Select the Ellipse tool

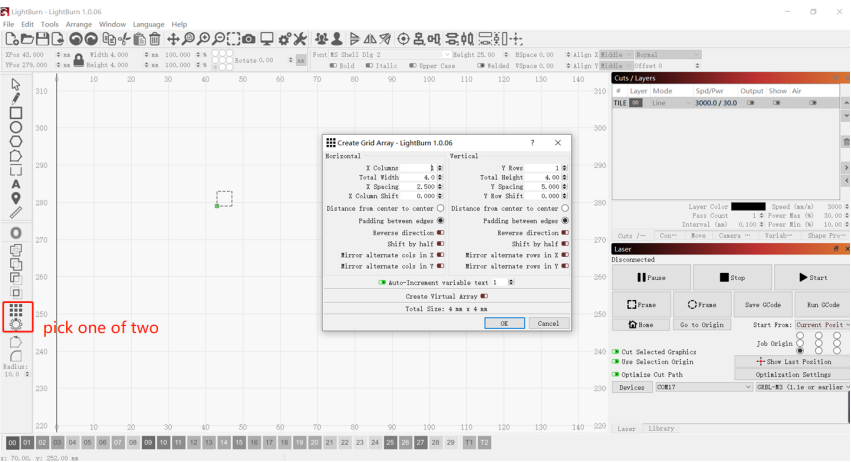(x=16, y=127)
